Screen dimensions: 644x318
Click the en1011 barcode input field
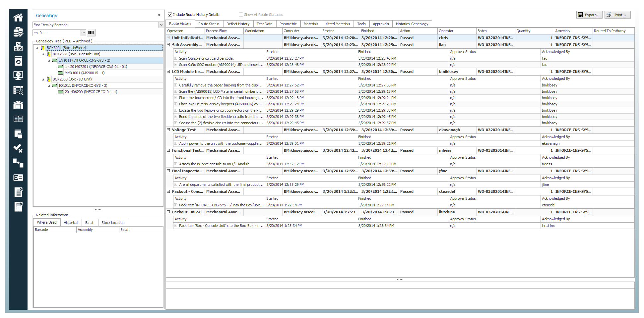[57, 33]
